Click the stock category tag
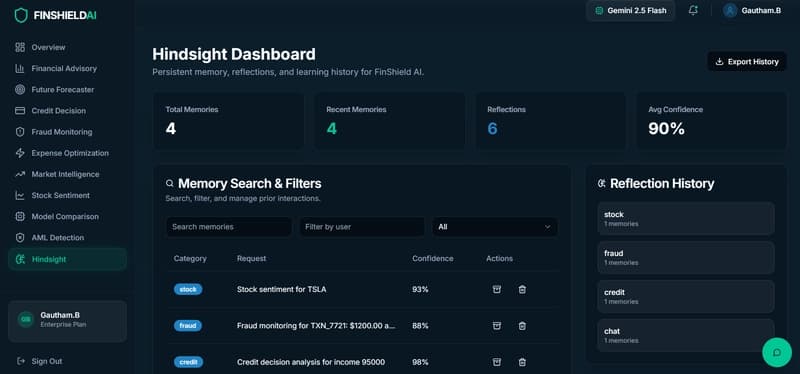 coord(188,289)
